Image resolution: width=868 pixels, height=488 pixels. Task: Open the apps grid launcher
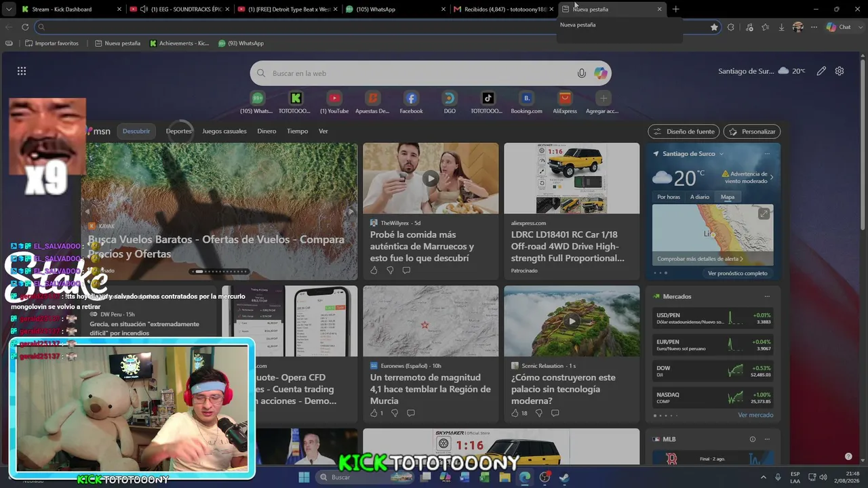click(22, 71)
